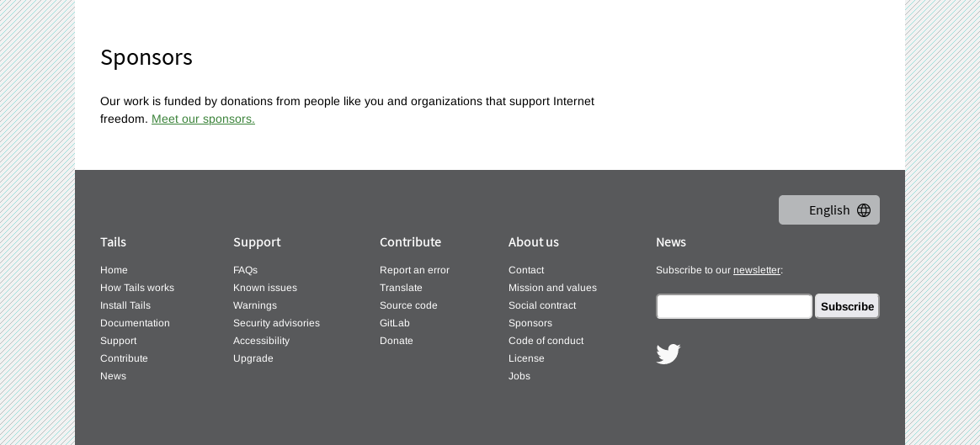The height and width of the screenshot is (445, 980).
Task: Open the Social contract link
Action: (x=542, y=305)
